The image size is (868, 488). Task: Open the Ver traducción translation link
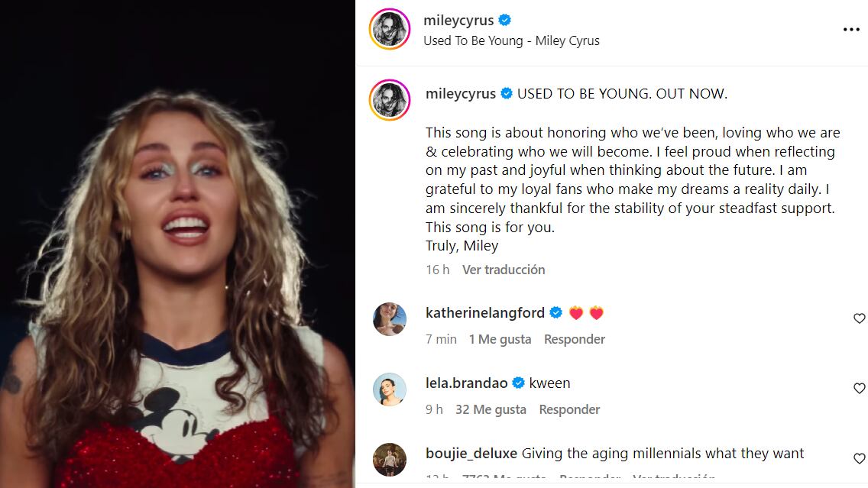click(x=504, y=270)
